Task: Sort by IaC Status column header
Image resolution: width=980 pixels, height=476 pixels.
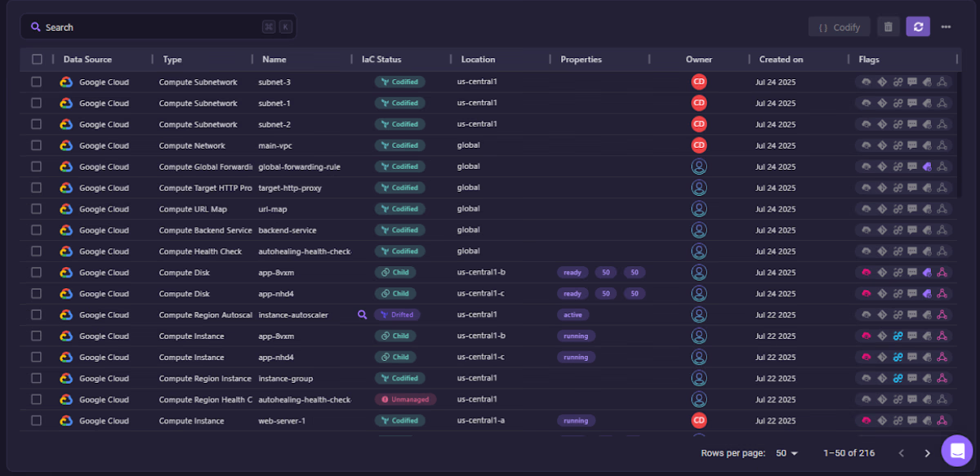Action: click(x=381, y=60)
